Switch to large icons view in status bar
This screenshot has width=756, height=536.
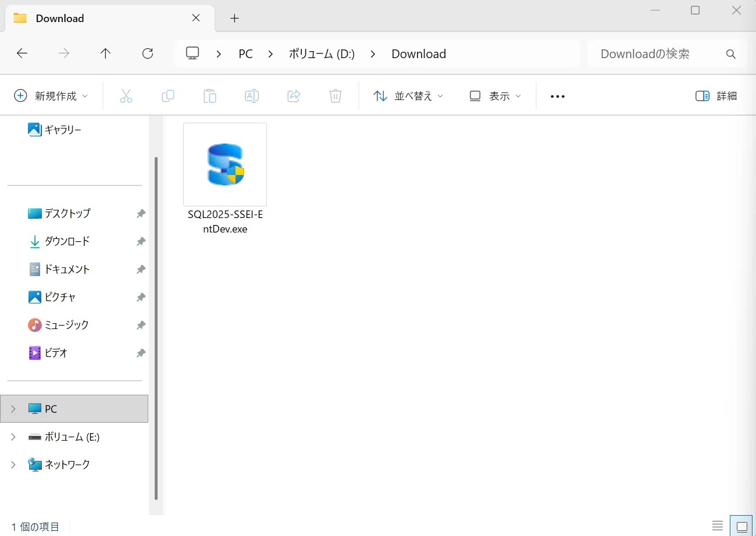click(741, 526)
